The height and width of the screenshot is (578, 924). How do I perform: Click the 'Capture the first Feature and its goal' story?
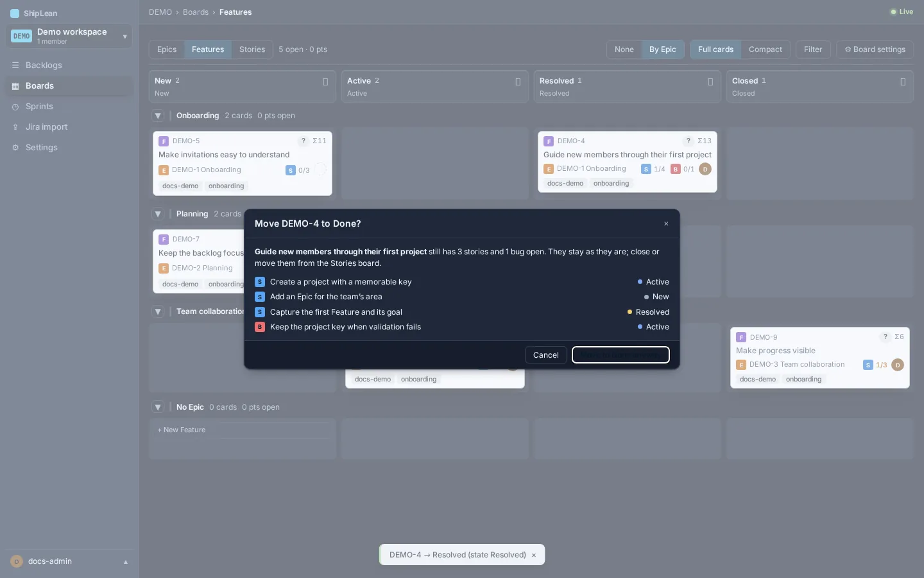462,312
